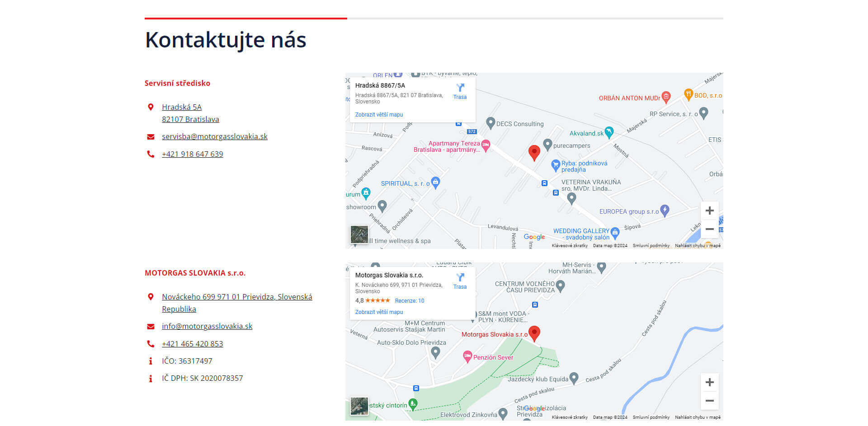Click the SPIRITUAL, s. r. o map pin
The height and width of the screenshot is (426, 868).
[435, 183]
